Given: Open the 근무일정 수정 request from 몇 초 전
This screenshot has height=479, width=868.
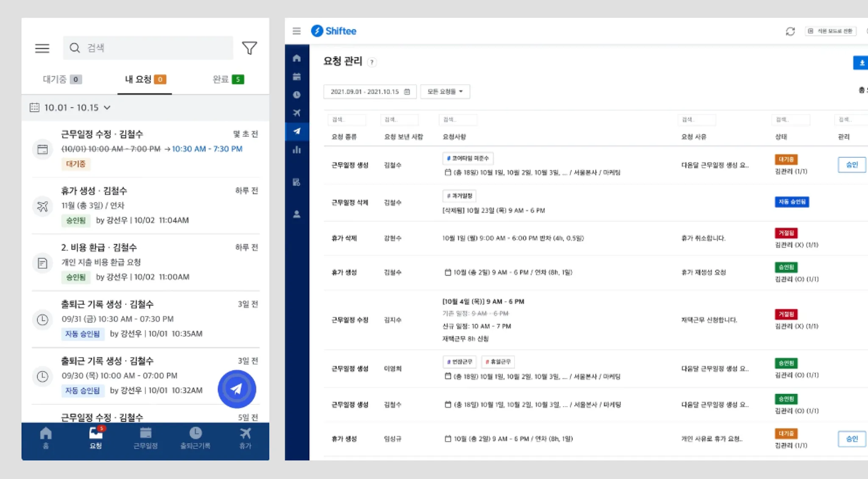Looking at the screenshot, I should [x=145, y=149].
